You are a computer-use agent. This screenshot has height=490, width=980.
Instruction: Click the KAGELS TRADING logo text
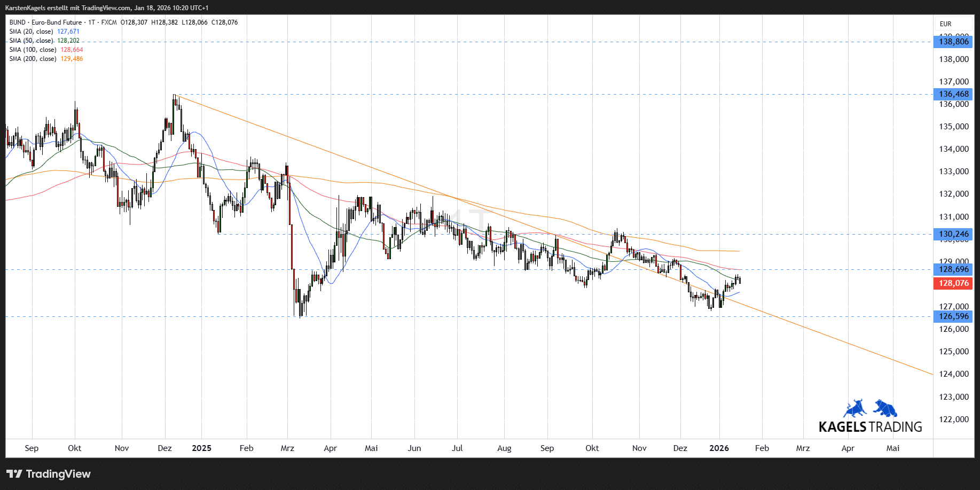pos(870,427)
